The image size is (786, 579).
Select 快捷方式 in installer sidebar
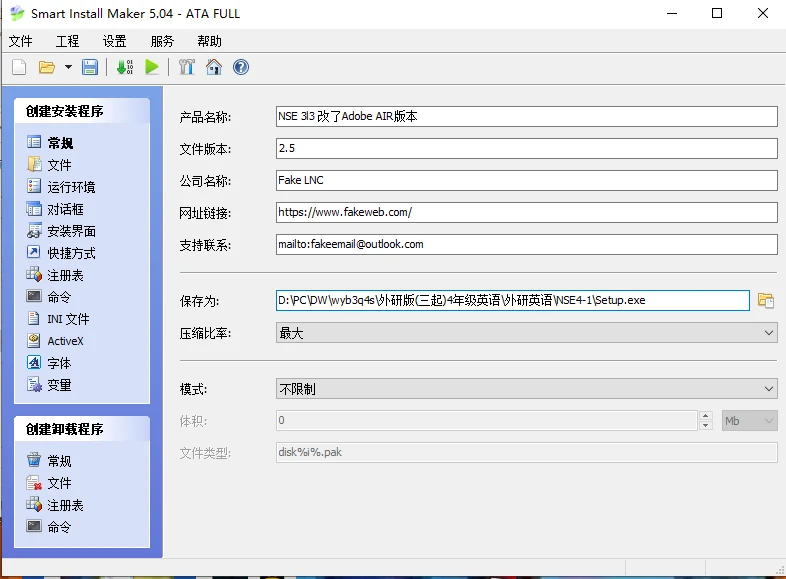pyautogui.click(x=71, y=253)
